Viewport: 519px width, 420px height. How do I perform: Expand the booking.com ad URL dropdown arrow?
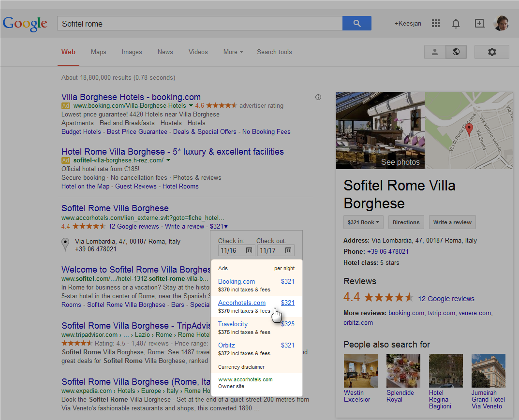pyautogui.click(x=191, y=106)
